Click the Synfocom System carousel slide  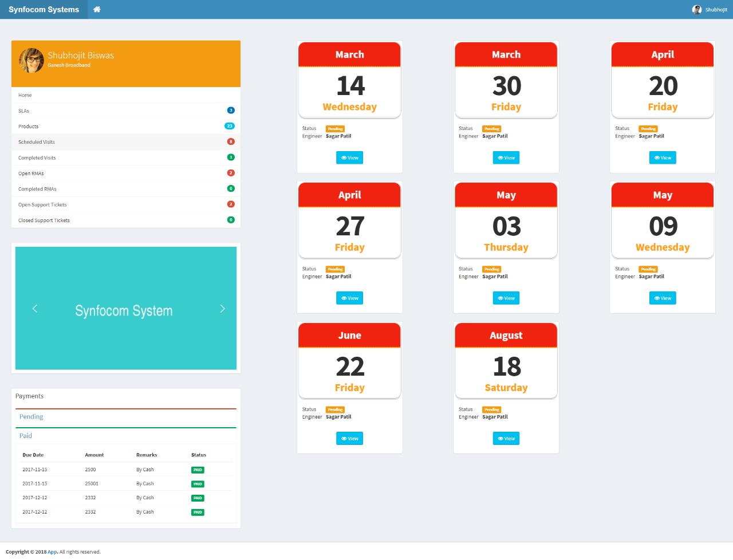tap(125, 308)
